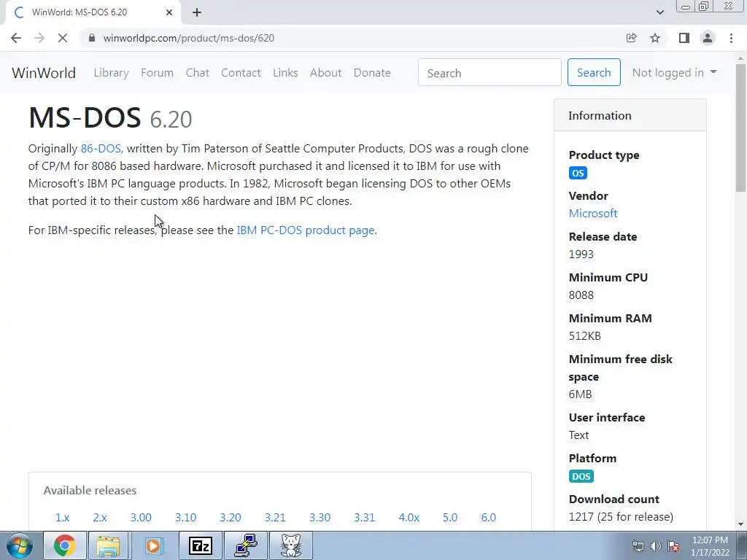The width and height of the screenshot is (747, 560).
Task: Go to WinWorld home logo
Action: click(44, 73)
